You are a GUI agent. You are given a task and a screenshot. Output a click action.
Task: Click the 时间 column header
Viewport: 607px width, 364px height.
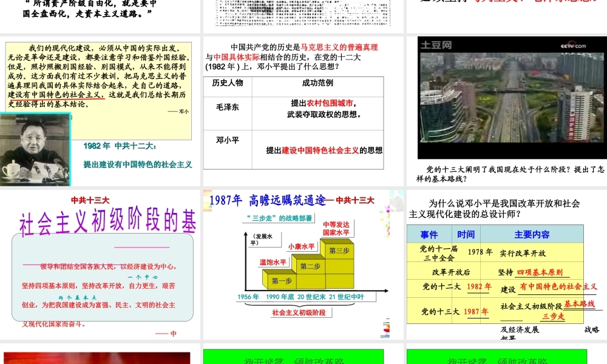coord(466,234)
